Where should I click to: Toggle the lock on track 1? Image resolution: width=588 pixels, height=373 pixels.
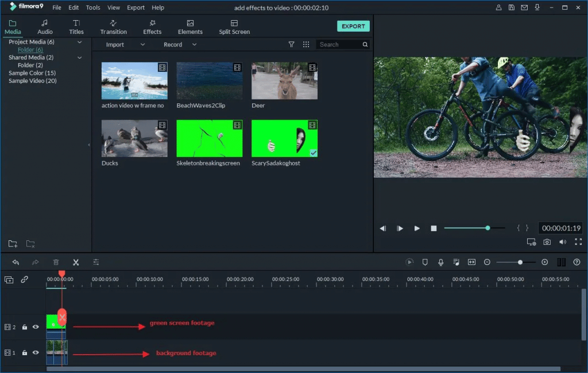click(25, 352)
